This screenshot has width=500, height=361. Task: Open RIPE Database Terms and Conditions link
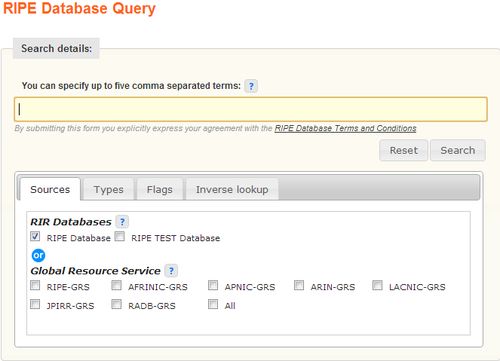[345, 128]
